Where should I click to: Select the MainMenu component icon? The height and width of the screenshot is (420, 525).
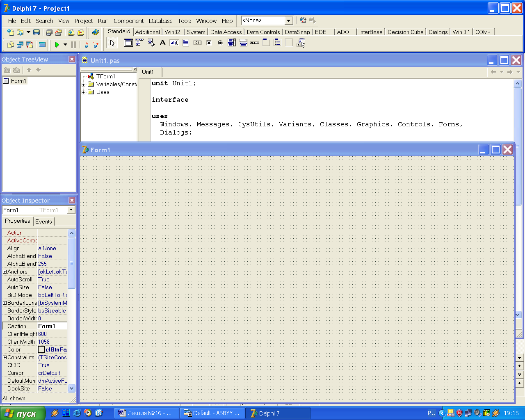(139, 43)
